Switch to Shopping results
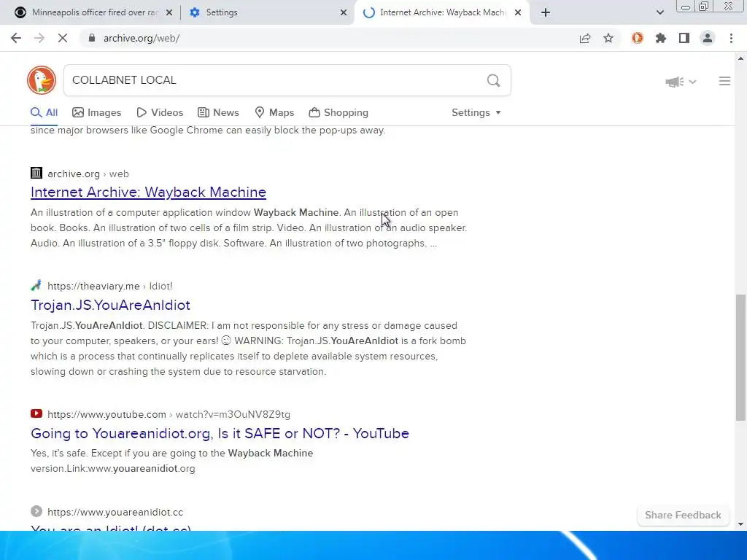Viewport: 747px width, 560px height. 338,113
